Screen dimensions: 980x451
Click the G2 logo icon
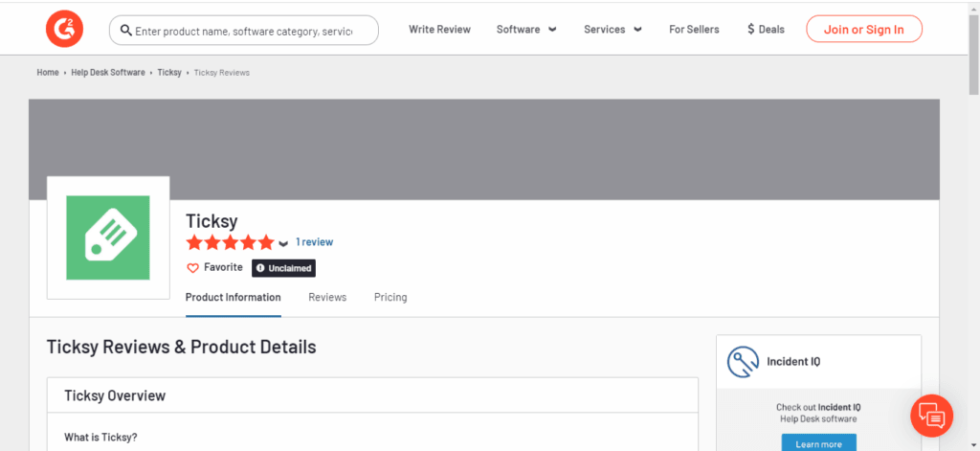(64, 29)
